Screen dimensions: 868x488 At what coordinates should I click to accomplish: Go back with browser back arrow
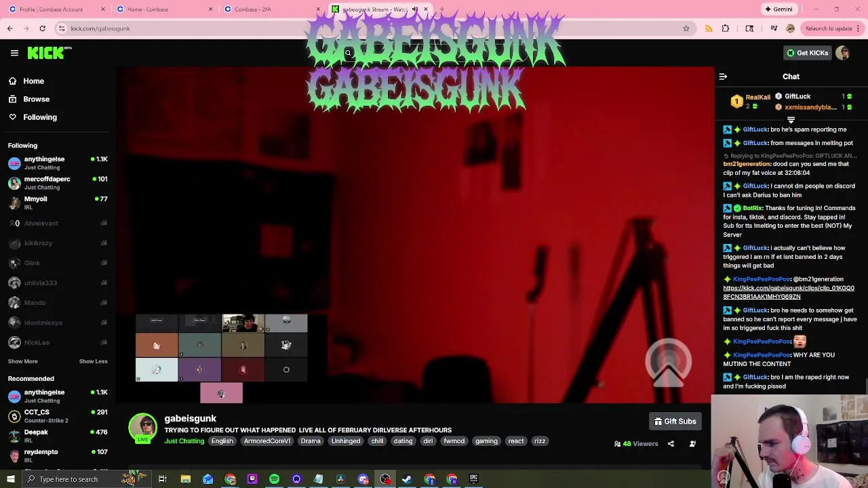coord(9,28)
